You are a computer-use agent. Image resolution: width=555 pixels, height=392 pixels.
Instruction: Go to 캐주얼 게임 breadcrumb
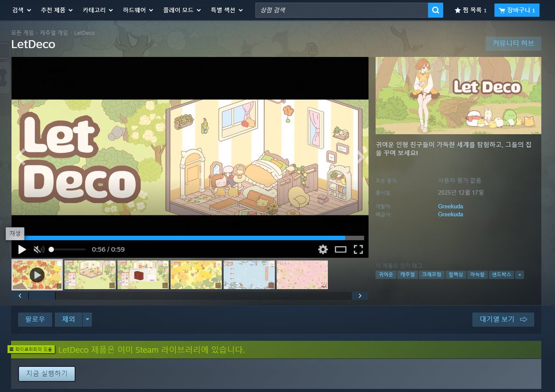coord(54,33)
